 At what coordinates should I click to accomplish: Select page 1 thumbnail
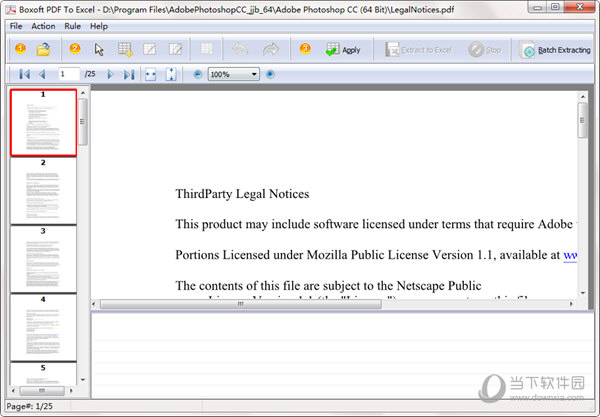tap(43, 123)
